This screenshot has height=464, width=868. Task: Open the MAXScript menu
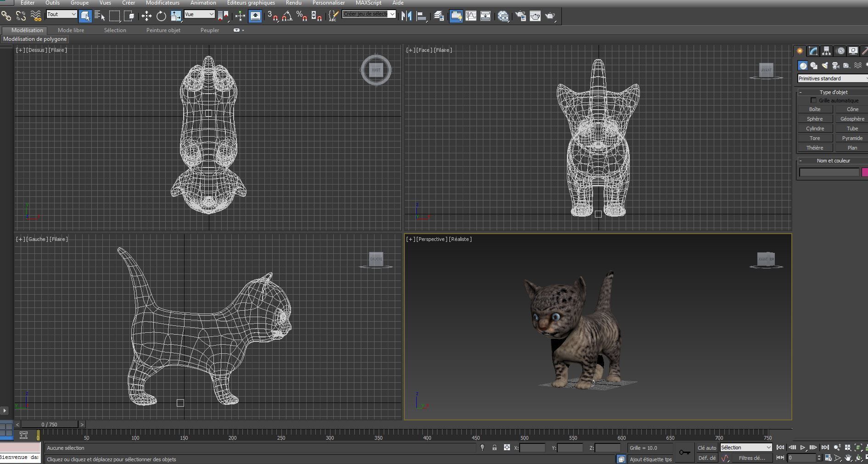point(369,3)
